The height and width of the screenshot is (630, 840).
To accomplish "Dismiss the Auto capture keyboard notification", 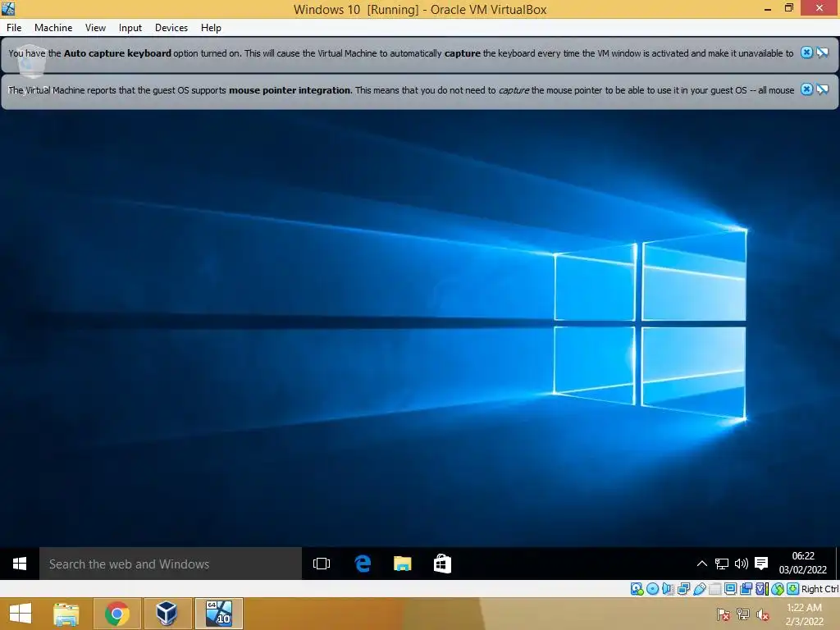I will [x=806, y=52].
